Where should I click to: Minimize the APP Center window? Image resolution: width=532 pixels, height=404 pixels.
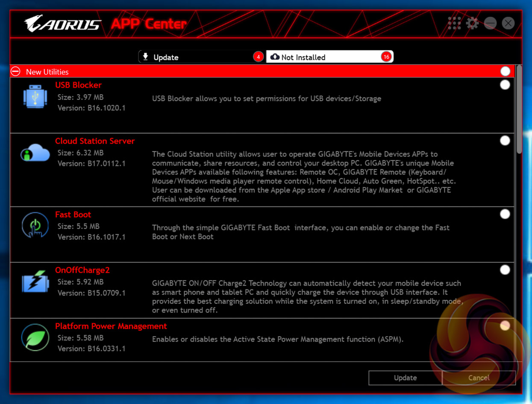point(490,23)
